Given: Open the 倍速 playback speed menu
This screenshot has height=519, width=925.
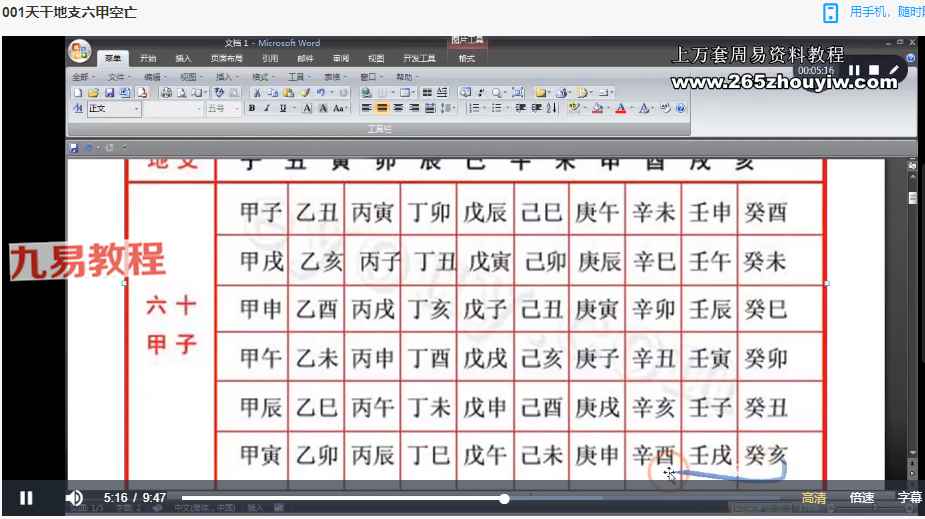Looking at the screenshot, I should (x=862, y=498).
